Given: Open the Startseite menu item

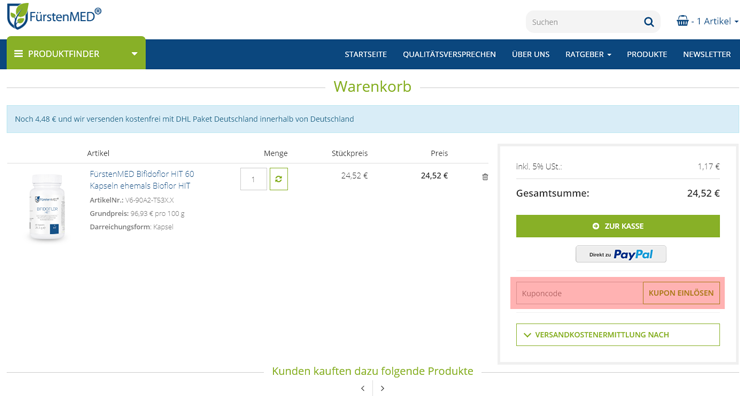Looking at the screenshot, I should [365, 54].
